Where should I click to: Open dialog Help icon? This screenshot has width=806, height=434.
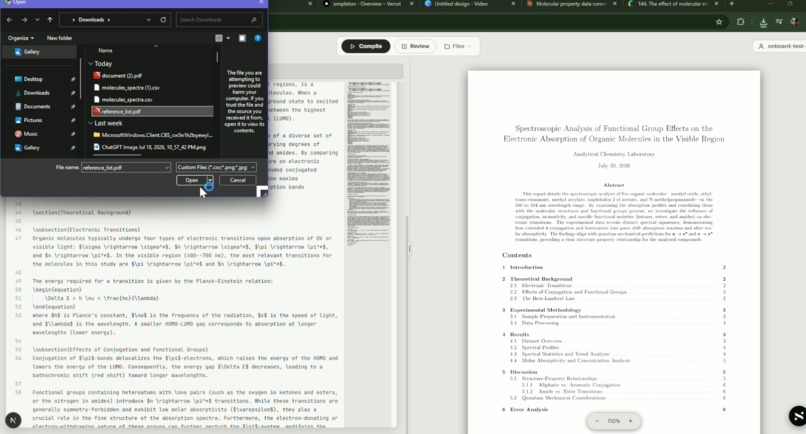[x=258, y=38]
